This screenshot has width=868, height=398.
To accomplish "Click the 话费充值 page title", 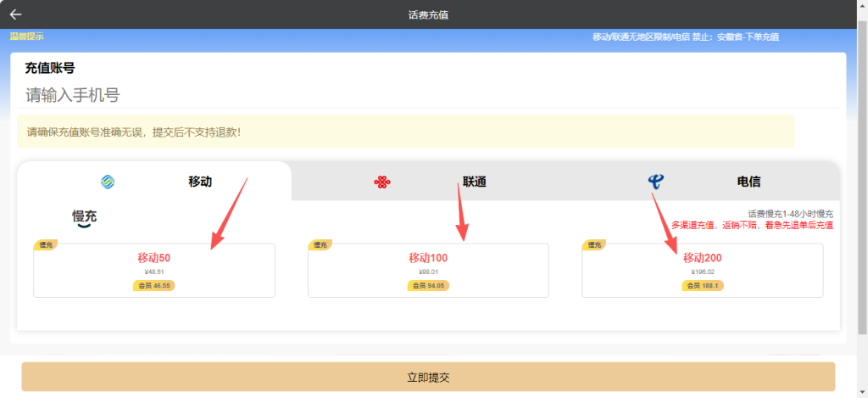I will pos(428,15).
